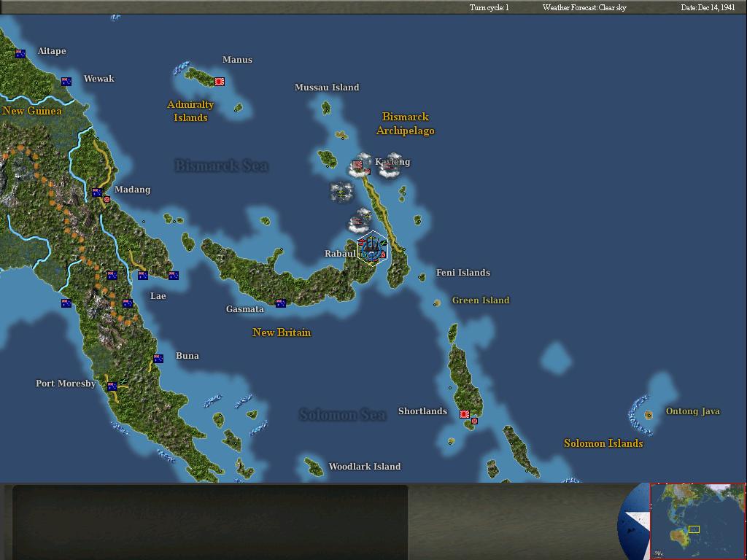
Task: Select the highlighted Rabaul port hexagon
Action: (373, 248)
